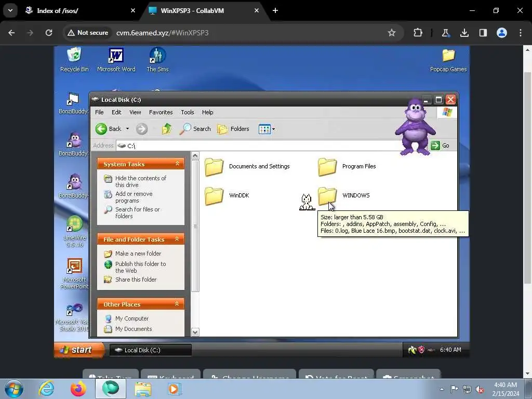This screenshot has height=399, width=532.
Task: Switch to the Index of /isos/ tab
Action: pos(79,10)
